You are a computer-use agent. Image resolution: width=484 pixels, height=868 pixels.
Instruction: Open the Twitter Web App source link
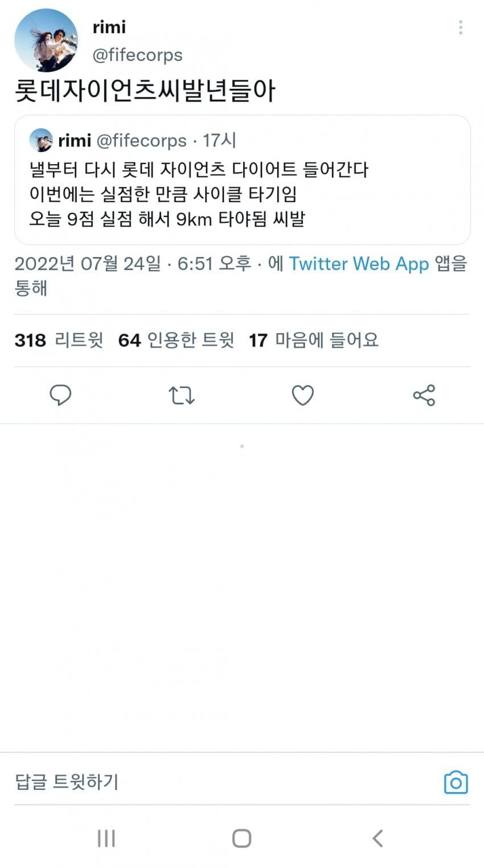359,264
